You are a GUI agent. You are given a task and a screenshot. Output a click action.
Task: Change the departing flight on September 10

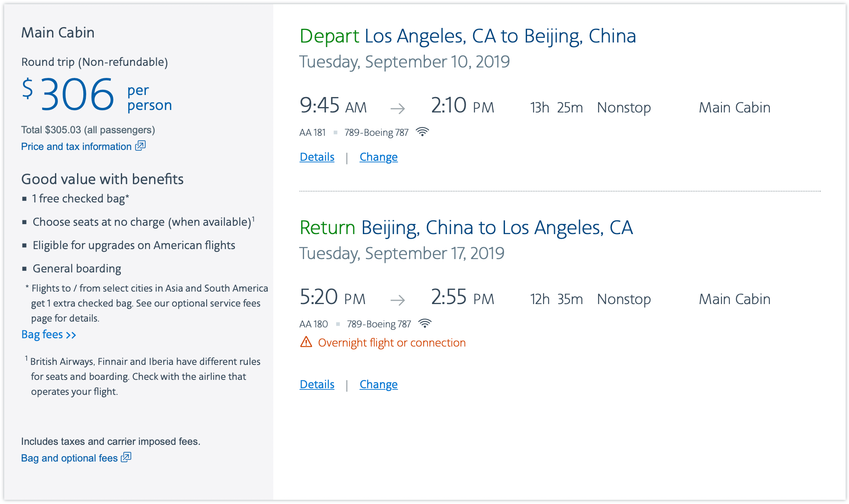[x=378, y=157]
